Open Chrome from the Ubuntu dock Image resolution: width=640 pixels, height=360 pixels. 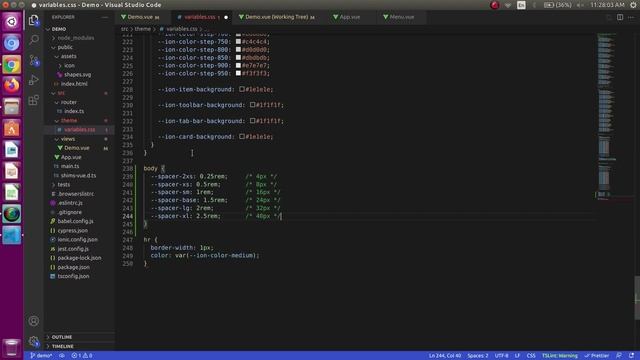pos(11,64)
